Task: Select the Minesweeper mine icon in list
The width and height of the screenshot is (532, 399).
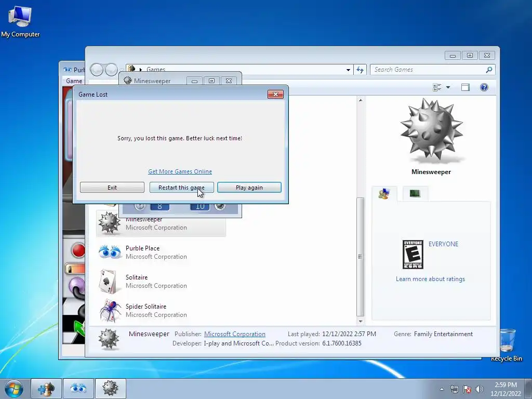Action: 109,223
